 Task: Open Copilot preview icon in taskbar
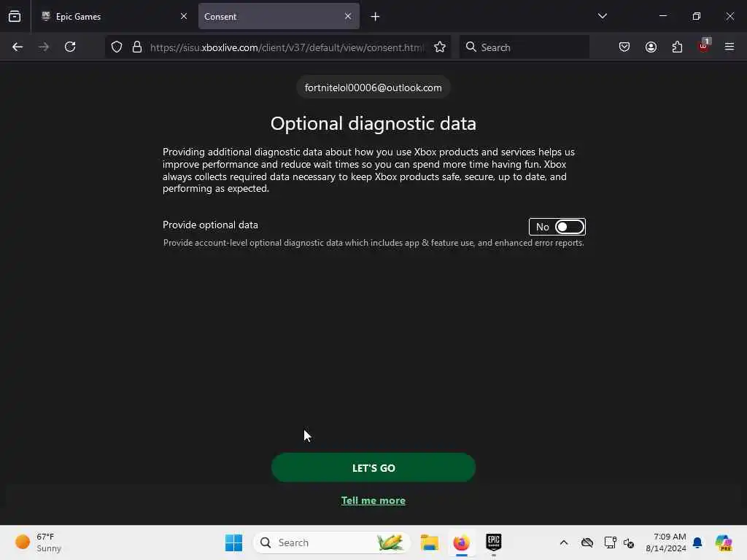(x=724, y=542)
